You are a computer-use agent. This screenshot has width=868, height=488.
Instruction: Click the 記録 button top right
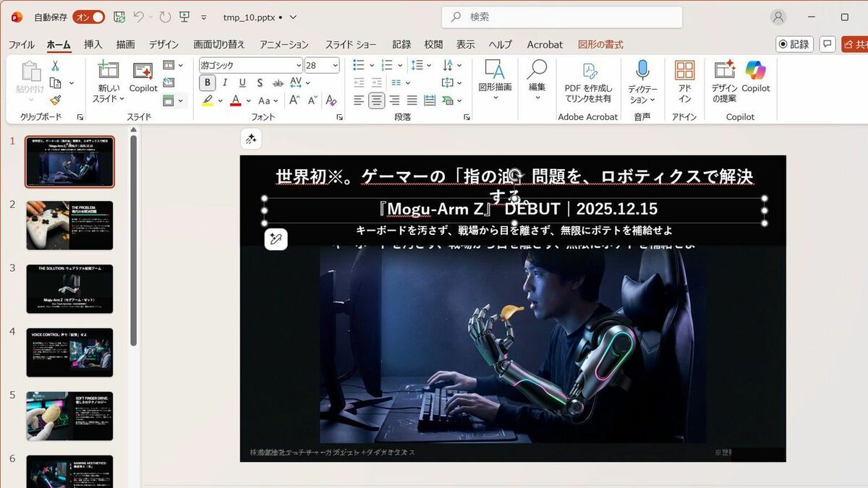[793, 44]
